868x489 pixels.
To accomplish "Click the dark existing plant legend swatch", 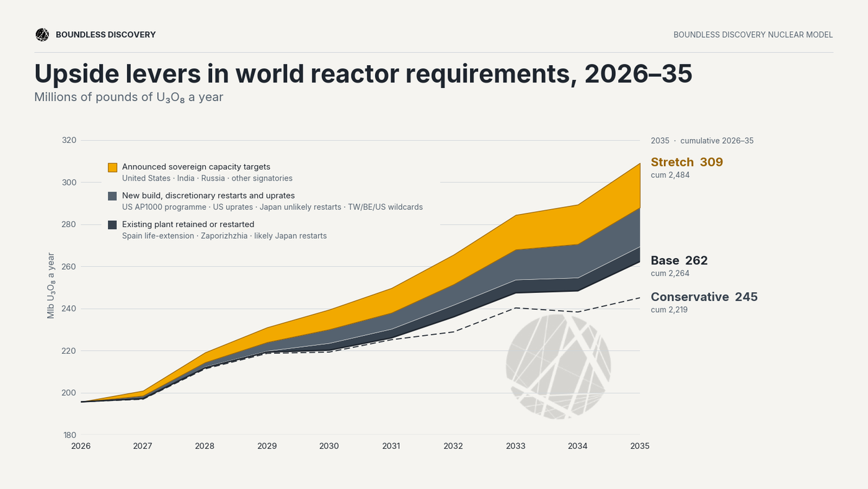I will tap(112, 225).
